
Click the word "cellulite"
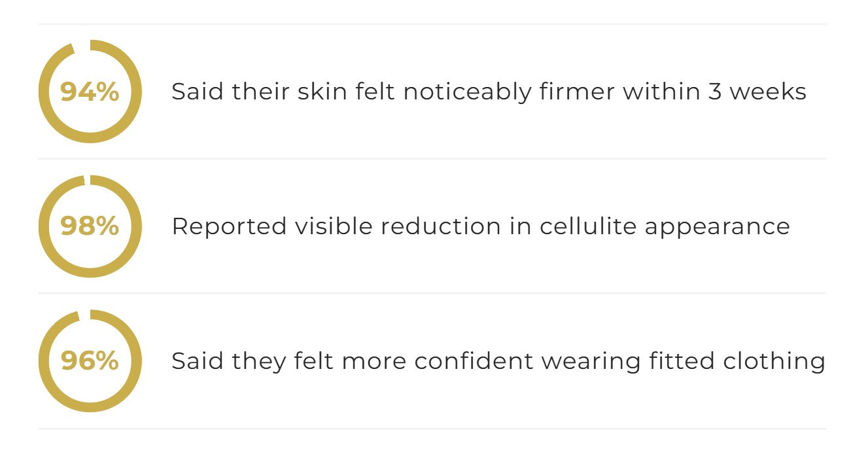tap(589, 226)
